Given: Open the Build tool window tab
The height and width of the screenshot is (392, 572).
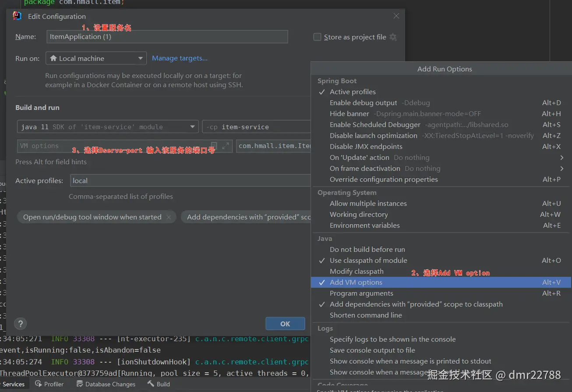Looking at the screenshot, I should click(x=159, y=384).
